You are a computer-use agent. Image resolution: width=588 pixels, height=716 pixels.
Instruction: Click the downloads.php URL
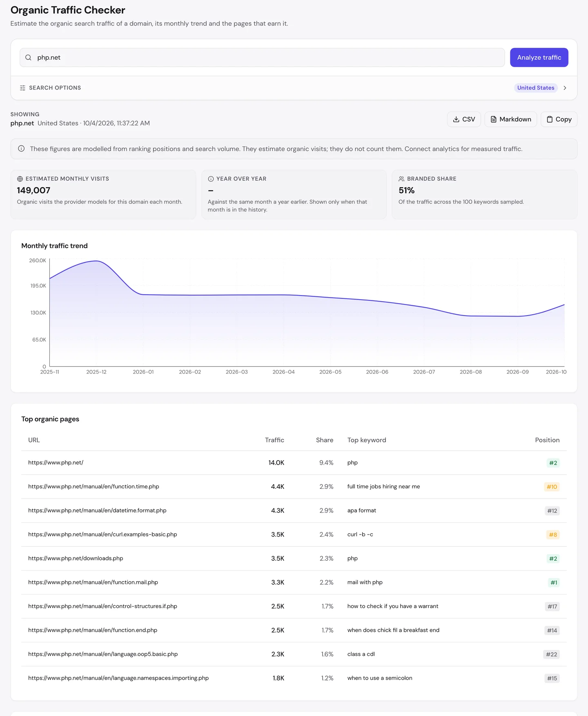pos(76,558)
